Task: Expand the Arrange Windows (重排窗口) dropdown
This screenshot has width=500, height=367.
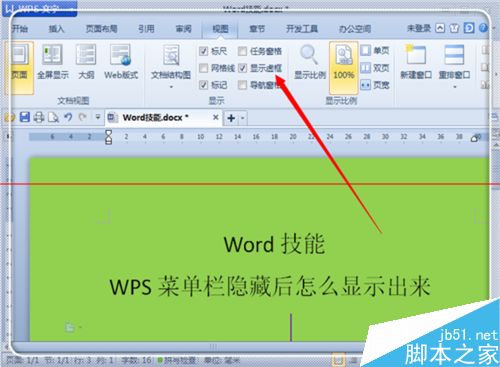Action: tap(455, 87)
